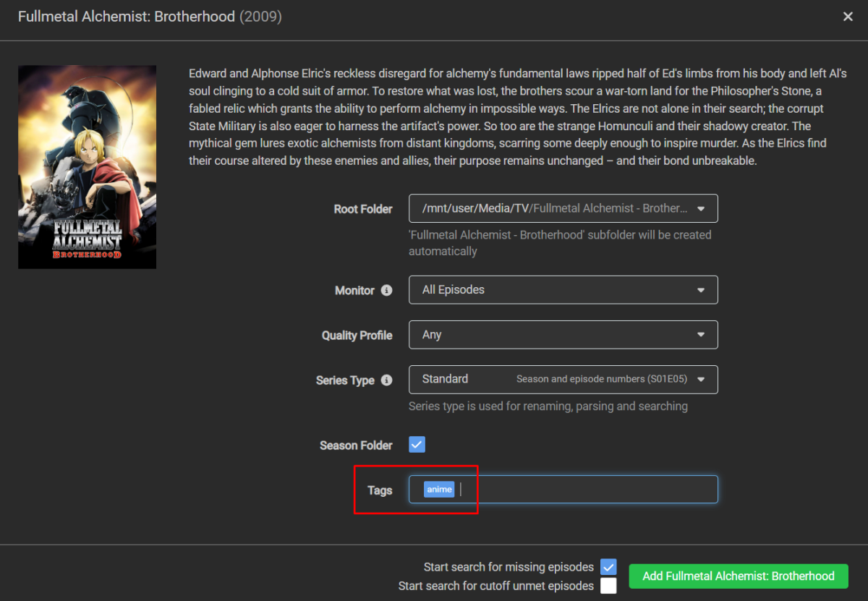Click the subfolder creation help text
This screenshot has height=601, width=868.
point(560,243)
